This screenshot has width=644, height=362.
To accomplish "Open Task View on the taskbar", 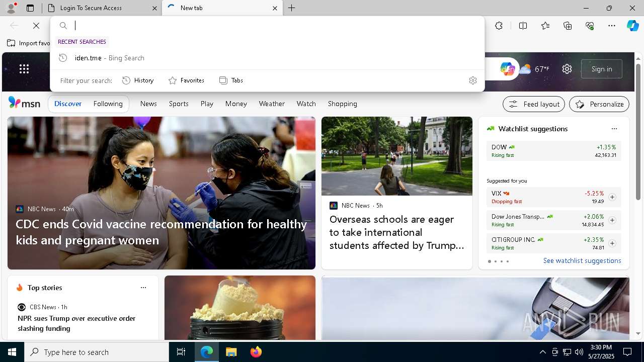I will (181, 352).
